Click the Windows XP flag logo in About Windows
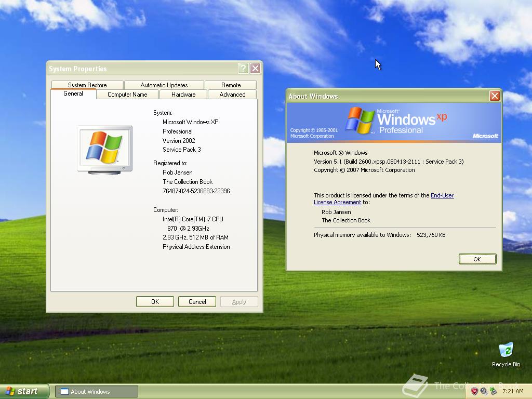The width and height of the screenshot is (532, 399). (x=360, y=121)
